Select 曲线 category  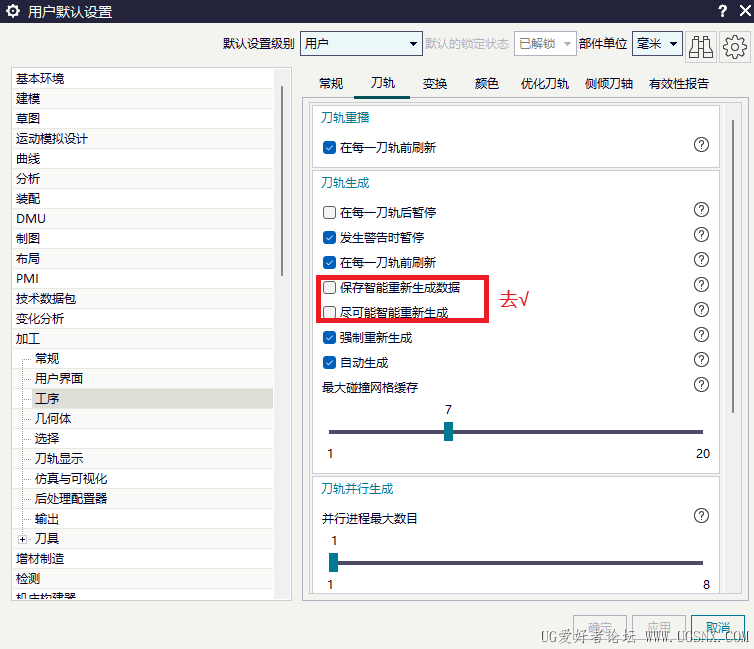point(143,159)
